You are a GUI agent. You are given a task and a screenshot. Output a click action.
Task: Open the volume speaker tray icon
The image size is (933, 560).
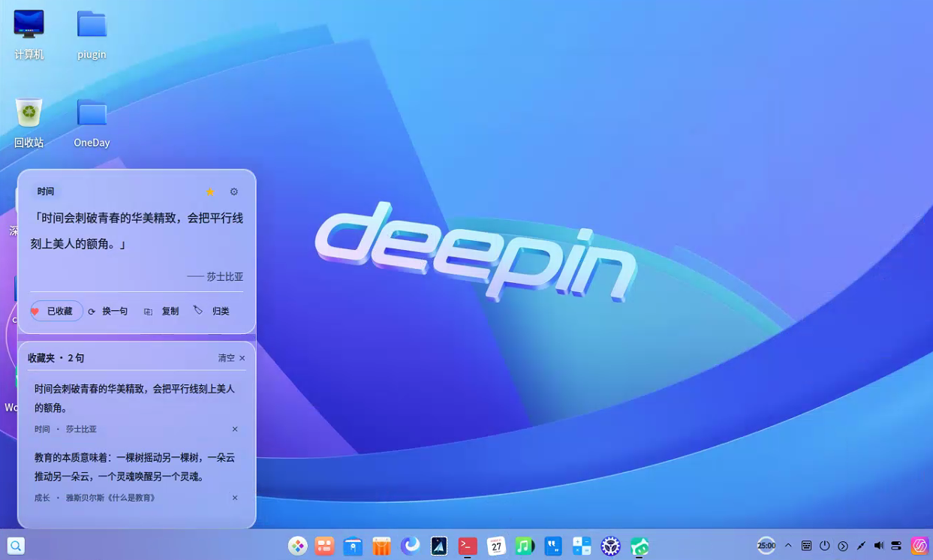pos(879,546)
